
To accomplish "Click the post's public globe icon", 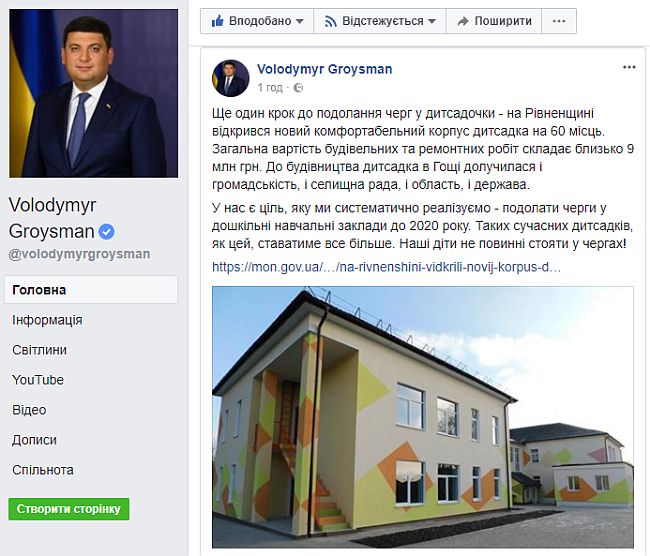I will tap(298, 88).
